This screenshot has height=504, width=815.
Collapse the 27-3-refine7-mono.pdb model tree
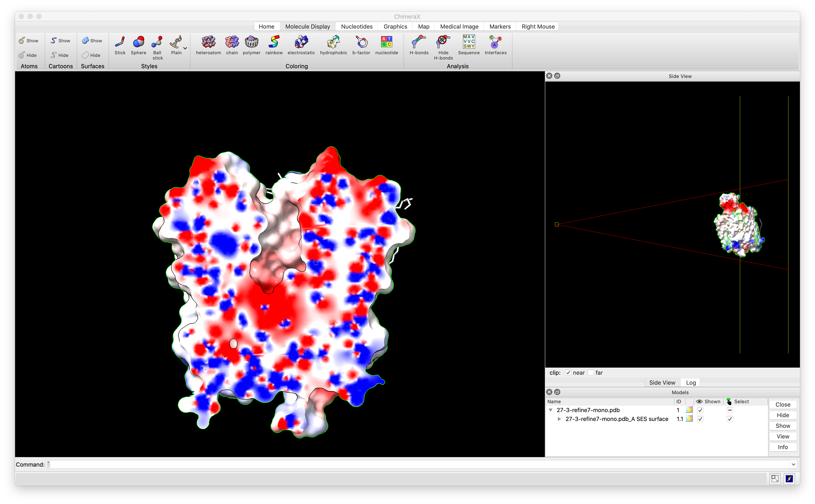click(x=551, y=410)
